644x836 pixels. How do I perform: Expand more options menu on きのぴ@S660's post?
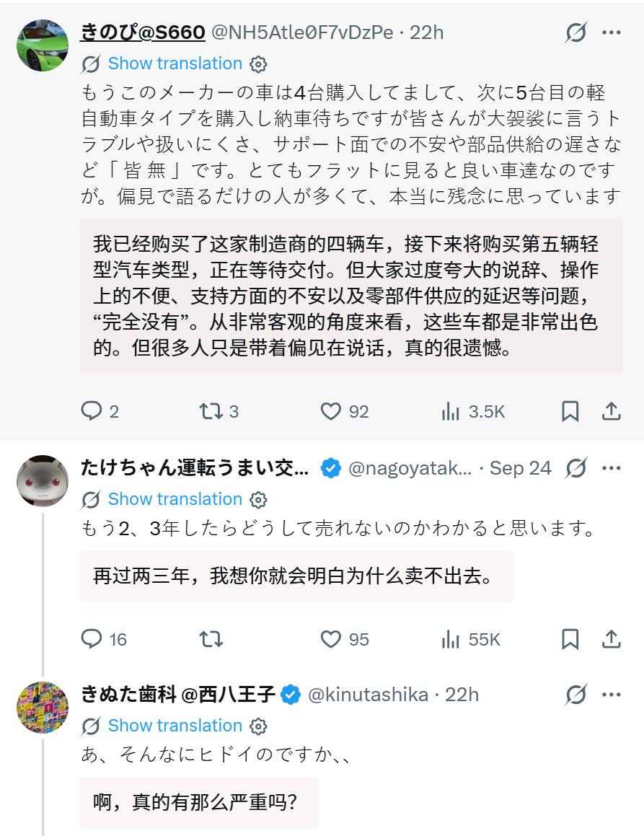(611, 32)
